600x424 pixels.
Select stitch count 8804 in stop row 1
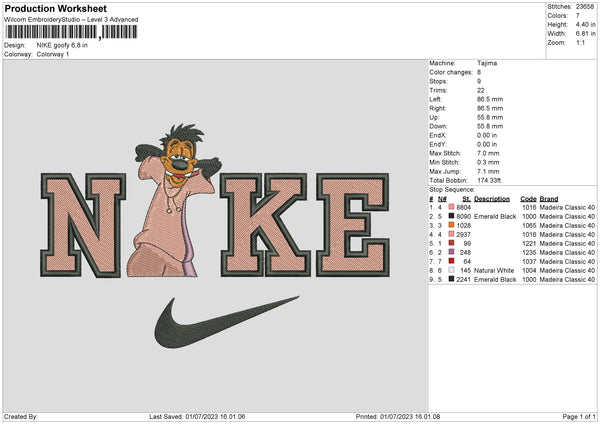coord(463,207)
